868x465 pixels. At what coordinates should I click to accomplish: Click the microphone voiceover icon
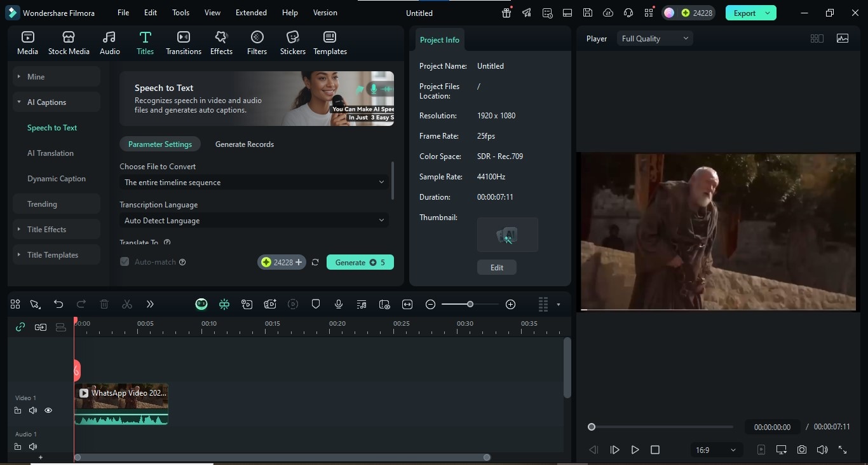click(339, 305)
